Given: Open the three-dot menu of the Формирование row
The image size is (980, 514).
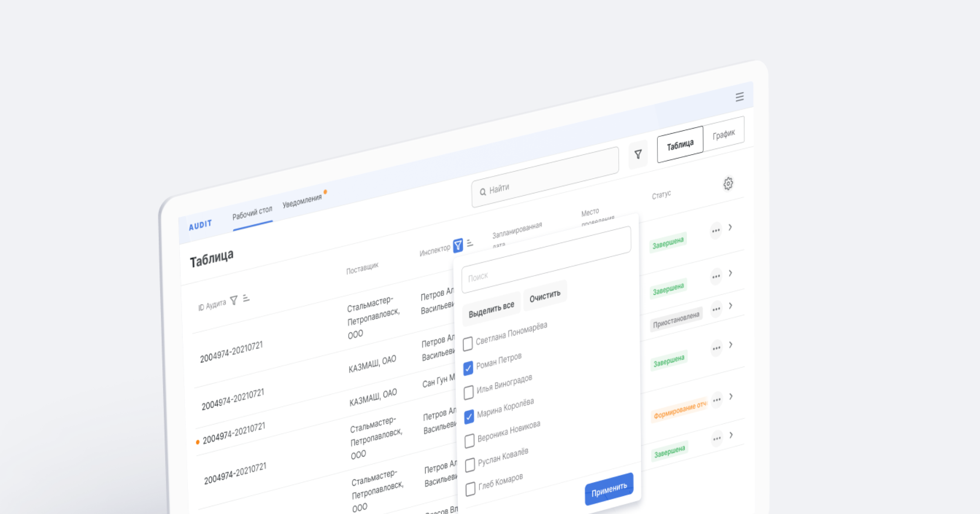Looking at the screenshot, I should (717, 400).
